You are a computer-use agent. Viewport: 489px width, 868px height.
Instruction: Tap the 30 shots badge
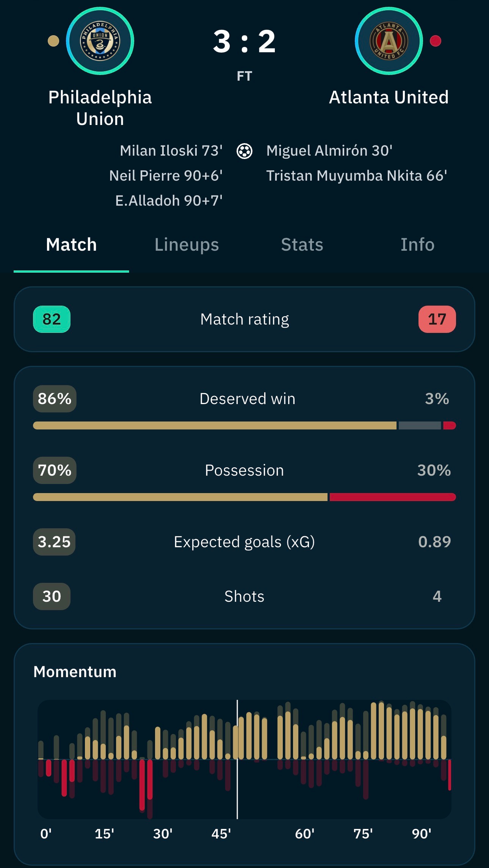[x=52, y=596]
